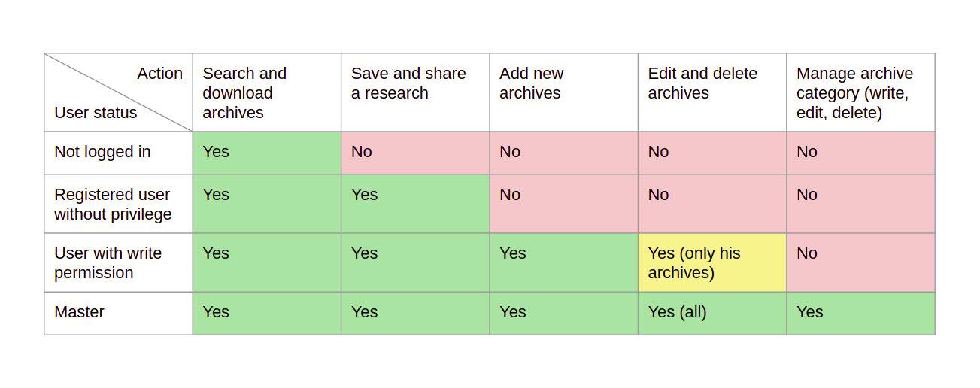Image resolution: width=980 pixels, height=388 pixels.
Task: Click Master's green Yes under Manage archive category
Action: coord(861,314)
